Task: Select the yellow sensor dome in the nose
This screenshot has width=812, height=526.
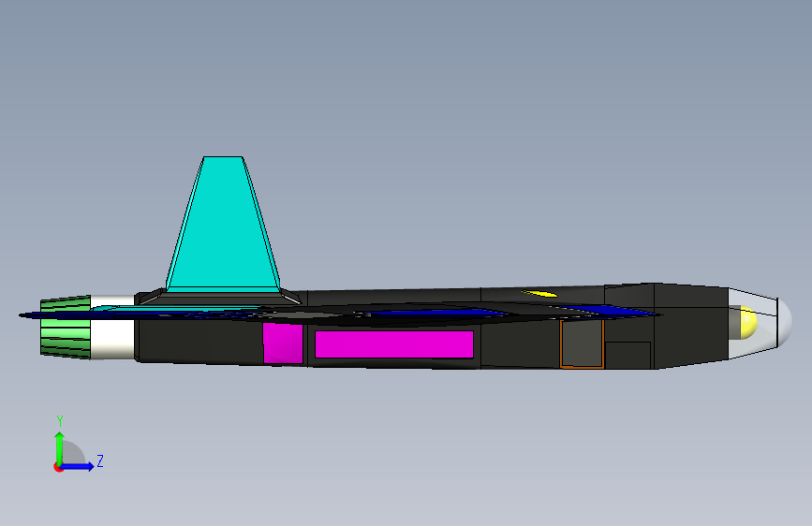Action: (747, 323)
